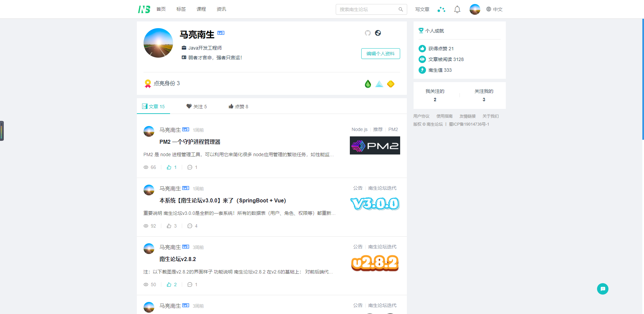Click the yellow diamond badge icon
Image resolution: width=644 pixels, height=314 pixels.
pyautogui.click(x=390, y=84)
